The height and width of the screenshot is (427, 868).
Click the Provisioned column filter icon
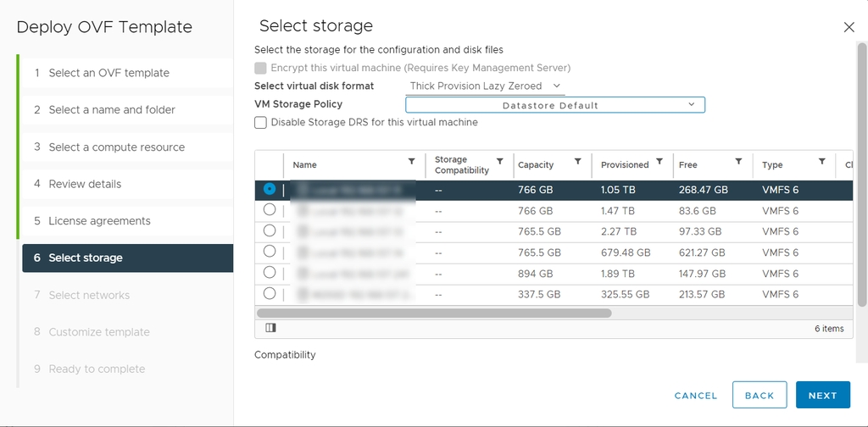[659, 161]
